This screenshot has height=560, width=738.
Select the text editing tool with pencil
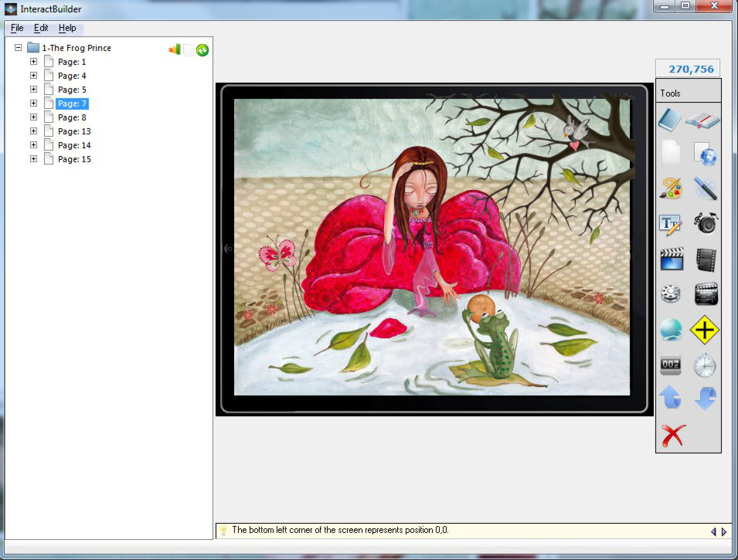coord(670,224)
